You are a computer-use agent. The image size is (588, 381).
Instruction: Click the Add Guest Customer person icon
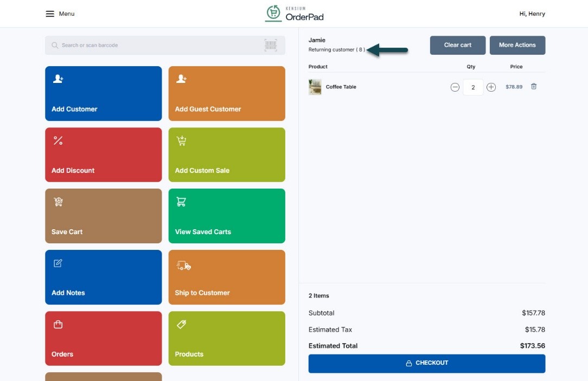coord(182,79)
